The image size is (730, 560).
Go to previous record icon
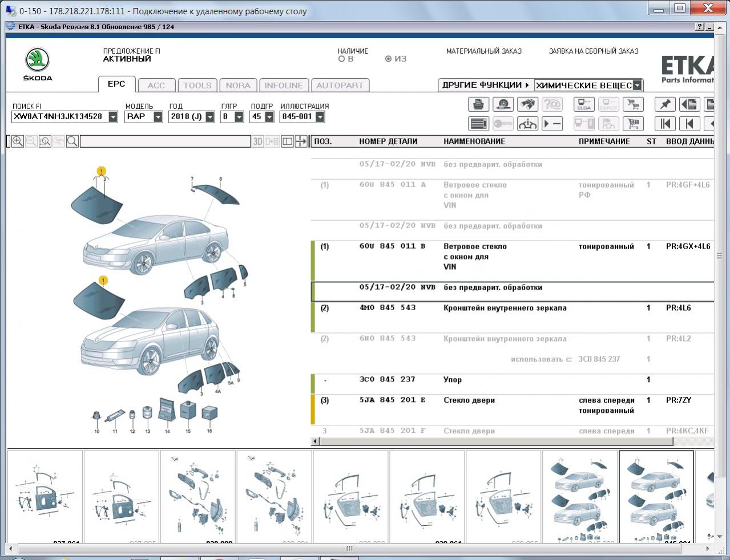(689, 124)
